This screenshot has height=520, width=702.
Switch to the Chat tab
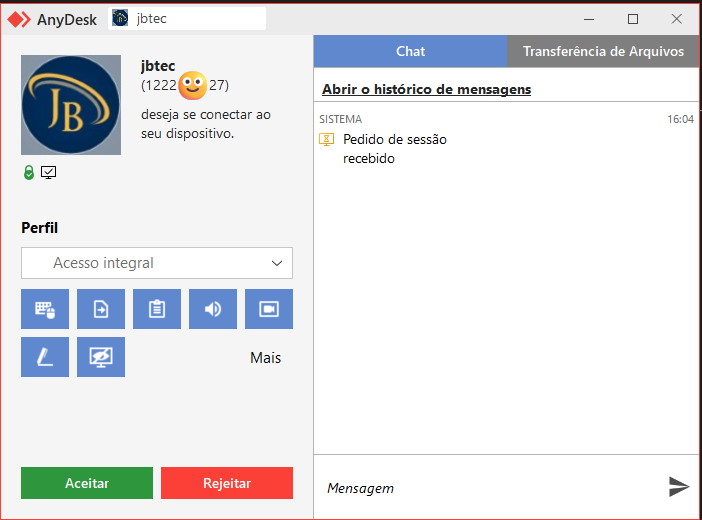(410, 51)
